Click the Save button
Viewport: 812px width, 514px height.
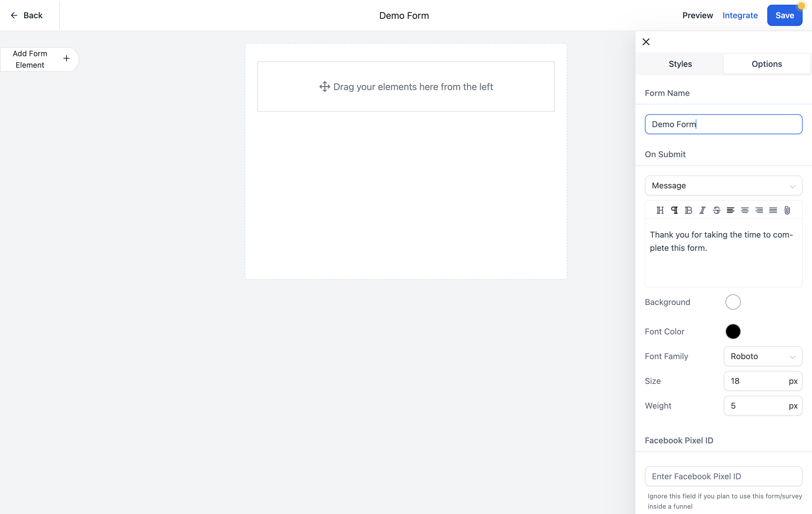(x=784, y=16)
